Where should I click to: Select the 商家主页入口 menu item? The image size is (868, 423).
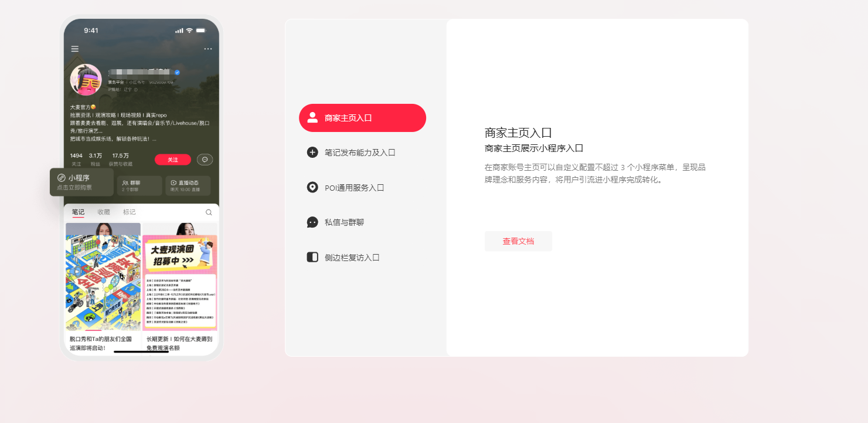(x=362, y=118)
